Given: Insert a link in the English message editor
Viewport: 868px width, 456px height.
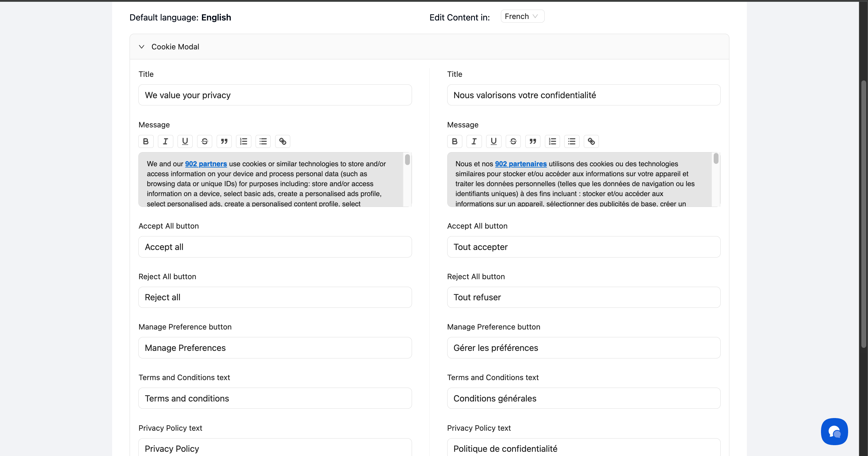Looking at the screenshot, I should point(283,142).
